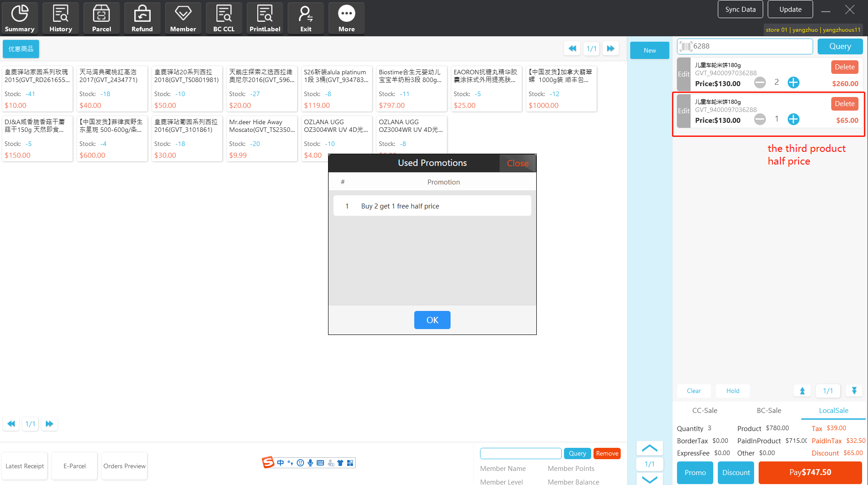Open the History icon in toolbar
The height and width of the screenshot is (485, 868).
(60, 18)
